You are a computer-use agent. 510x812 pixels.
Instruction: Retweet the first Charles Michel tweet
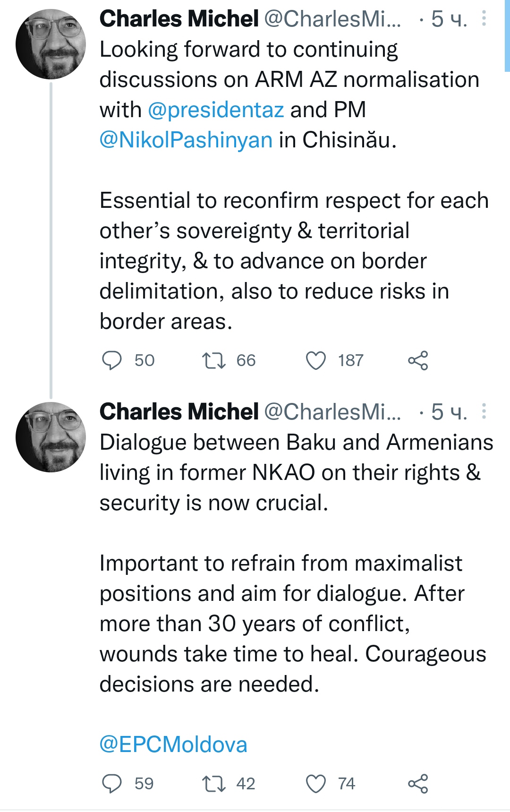[x=213, y=361]
